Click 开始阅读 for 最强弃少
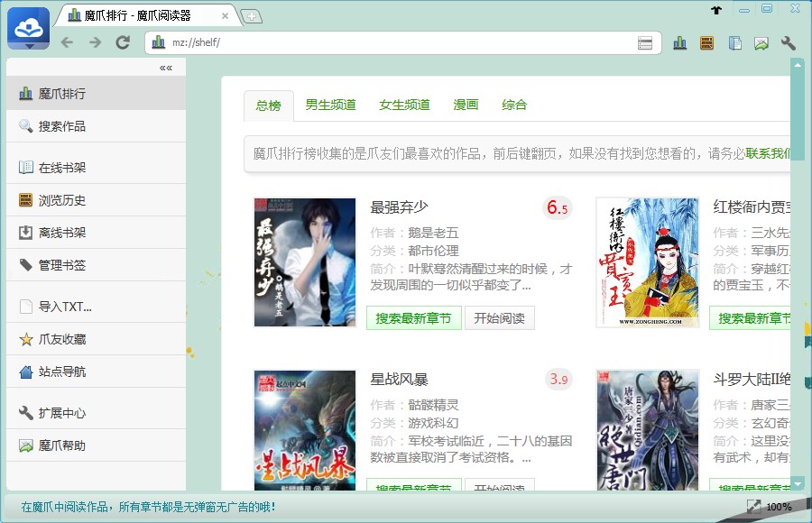The height and width of the screenshot is (523, 812). tap(500, 317)
